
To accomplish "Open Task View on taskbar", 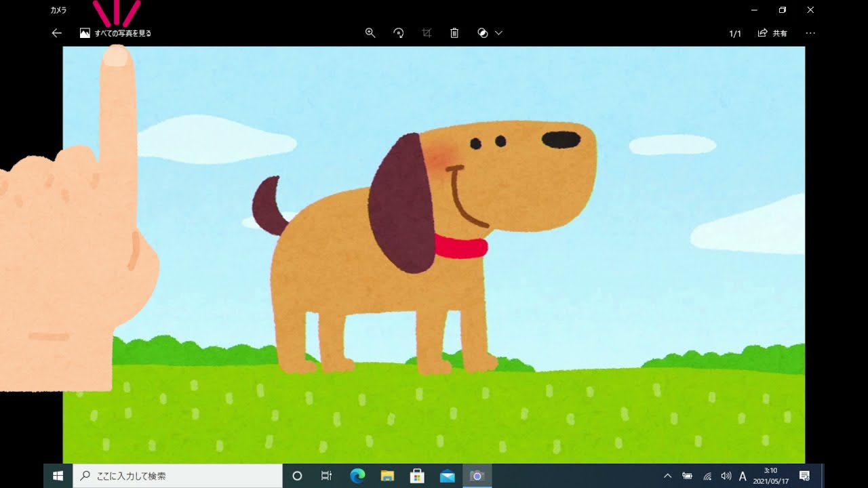I will point(326,476).
